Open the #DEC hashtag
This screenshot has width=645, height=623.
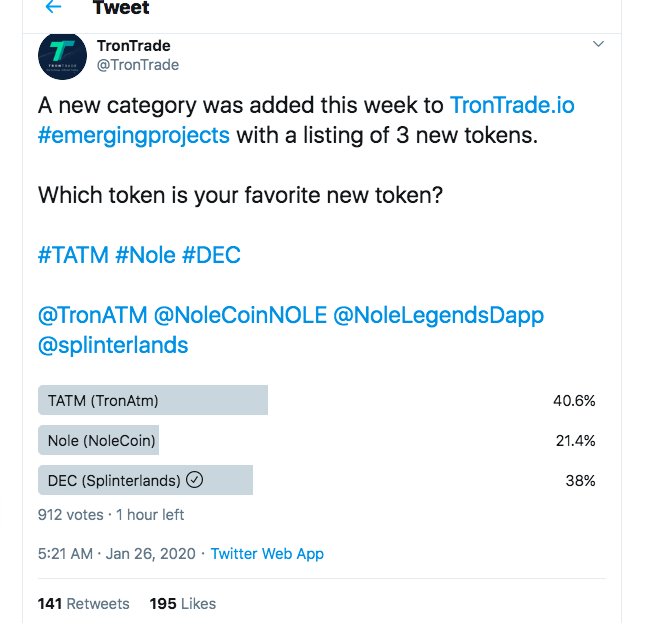[x=211, y=255]
